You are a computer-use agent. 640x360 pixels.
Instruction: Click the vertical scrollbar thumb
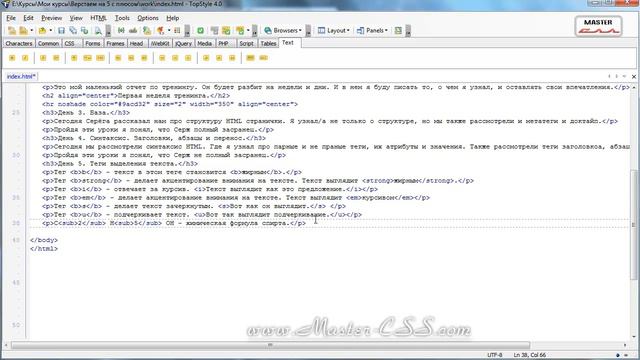click(x=633, y=224)
